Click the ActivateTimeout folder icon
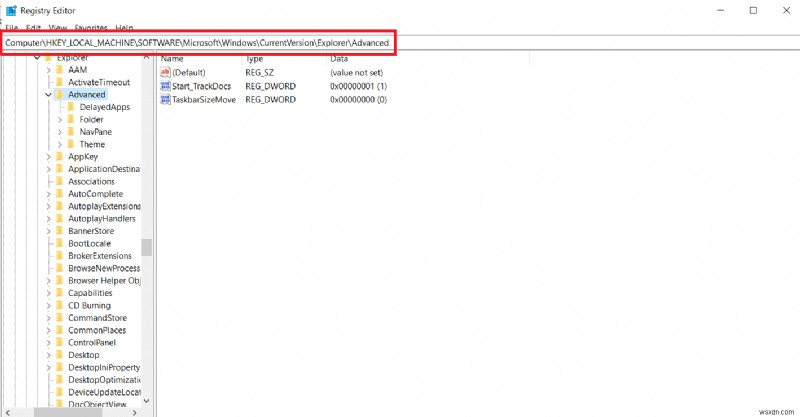800x417 pixels. (59, 82)
